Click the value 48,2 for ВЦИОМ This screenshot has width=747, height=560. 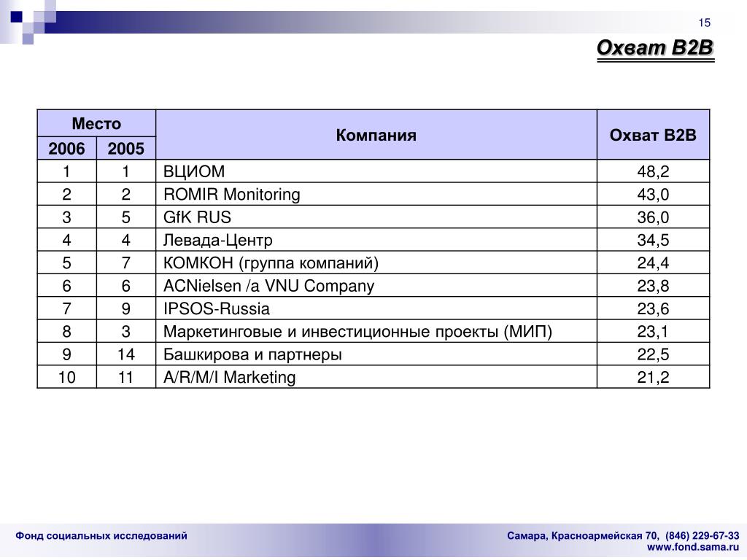pyautogui.click(x=653, y=171)
